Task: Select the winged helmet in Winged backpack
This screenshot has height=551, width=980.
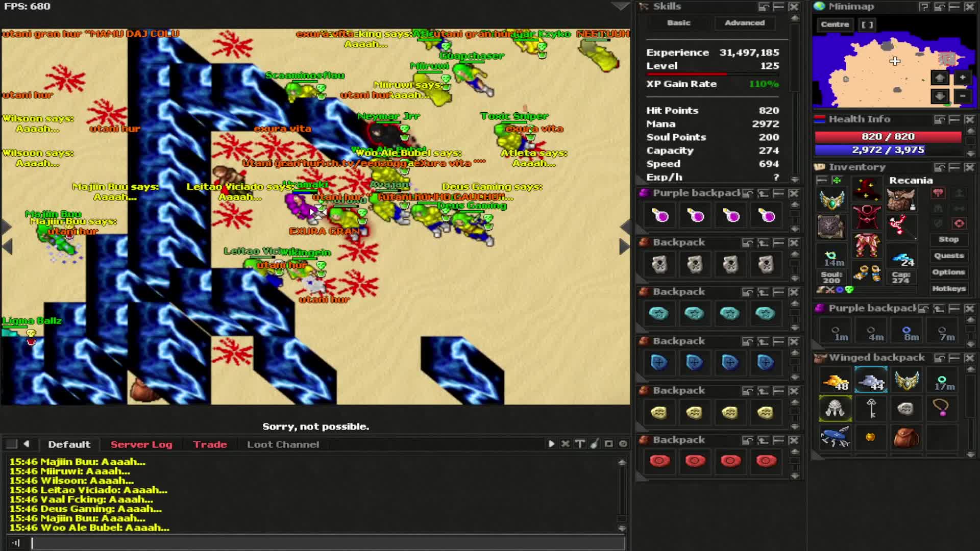Action: (906, 381)
